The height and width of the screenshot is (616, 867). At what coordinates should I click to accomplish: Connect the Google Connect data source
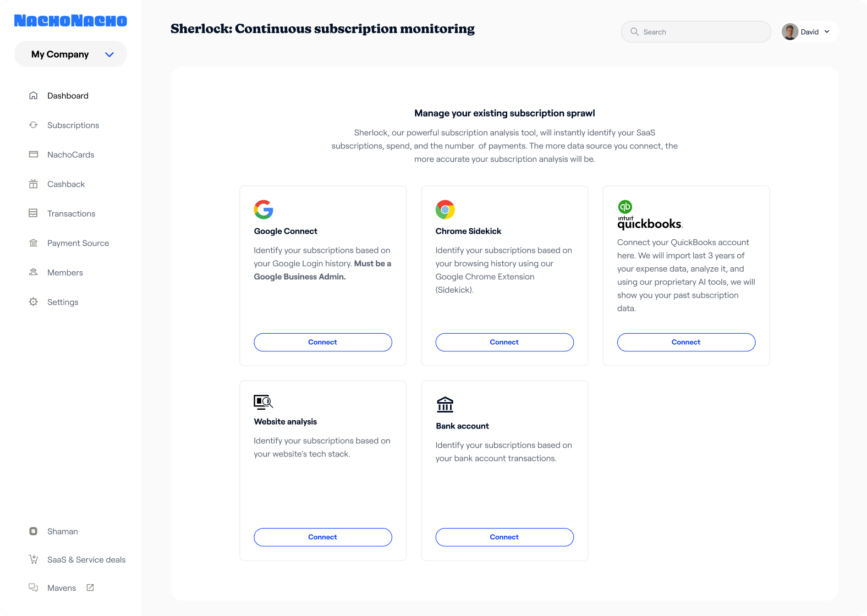(x=323, y=342)
